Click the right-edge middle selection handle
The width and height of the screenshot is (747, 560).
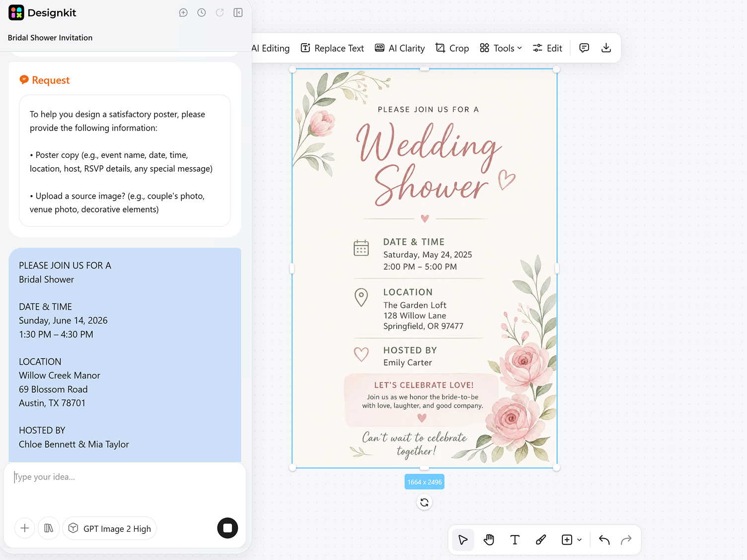click(557, 269)
